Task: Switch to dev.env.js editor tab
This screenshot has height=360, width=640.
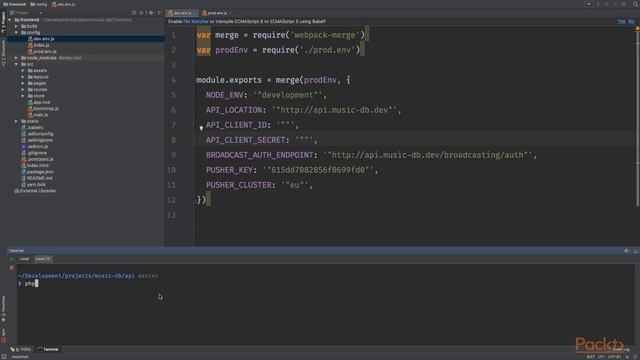Action: tap(182, 13)
